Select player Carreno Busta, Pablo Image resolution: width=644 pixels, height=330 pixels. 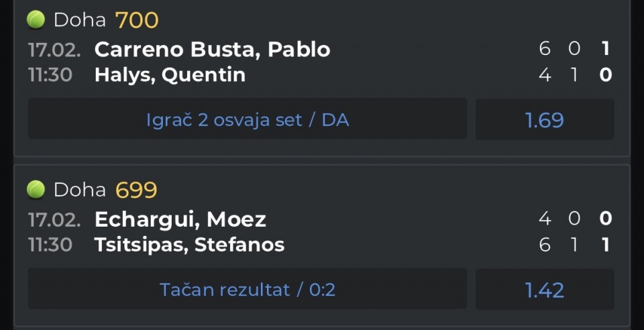click(x=212, y=49)
